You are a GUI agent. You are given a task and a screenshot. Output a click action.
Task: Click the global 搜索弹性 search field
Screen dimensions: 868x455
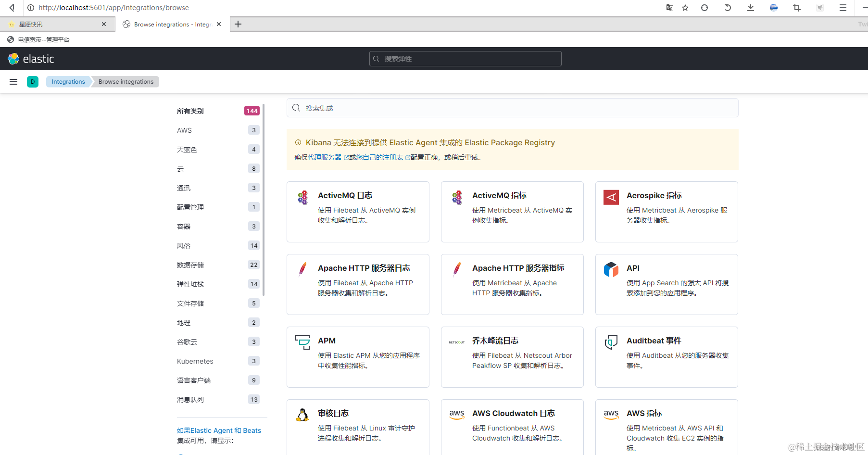click(x=465, y=59)
